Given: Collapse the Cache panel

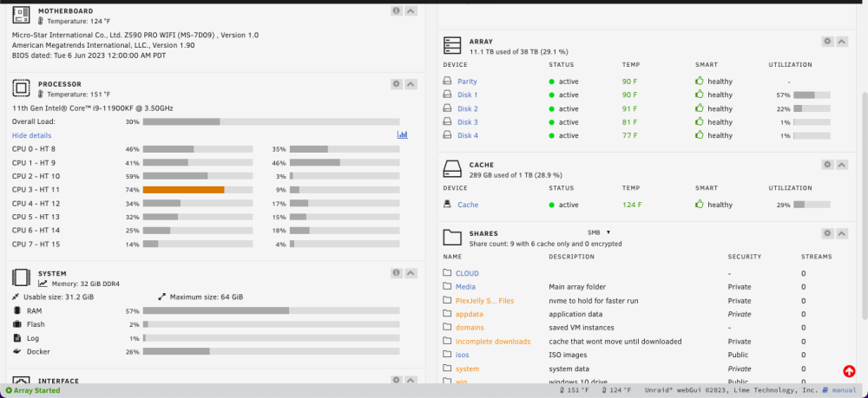Looking at the screenshot, I should 841,165.
